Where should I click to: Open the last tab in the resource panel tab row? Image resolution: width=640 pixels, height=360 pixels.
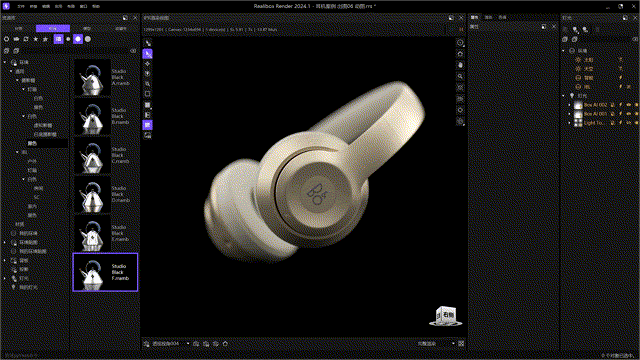pos(121,29)
